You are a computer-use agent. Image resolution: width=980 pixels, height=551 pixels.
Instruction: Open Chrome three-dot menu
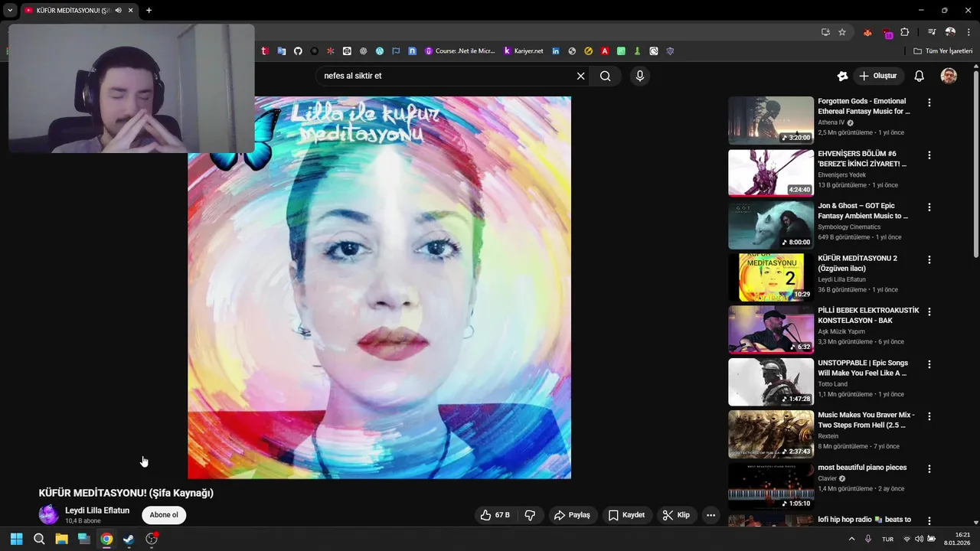pyautogui.click(x=969, y=32)
